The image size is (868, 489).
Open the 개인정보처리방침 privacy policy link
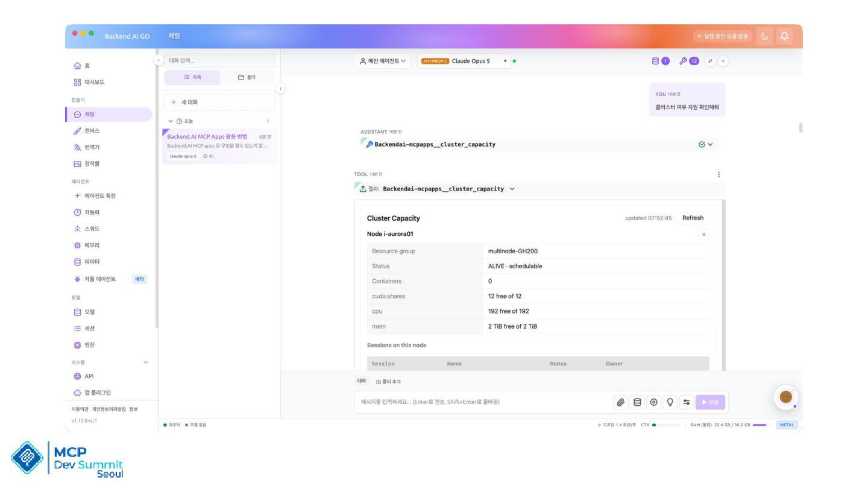click(x=108, y=409)
